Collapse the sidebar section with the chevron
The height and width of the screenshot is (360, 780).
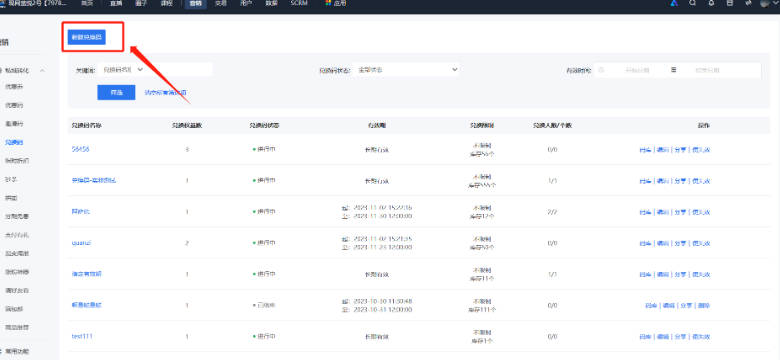[x=42, y=71]
